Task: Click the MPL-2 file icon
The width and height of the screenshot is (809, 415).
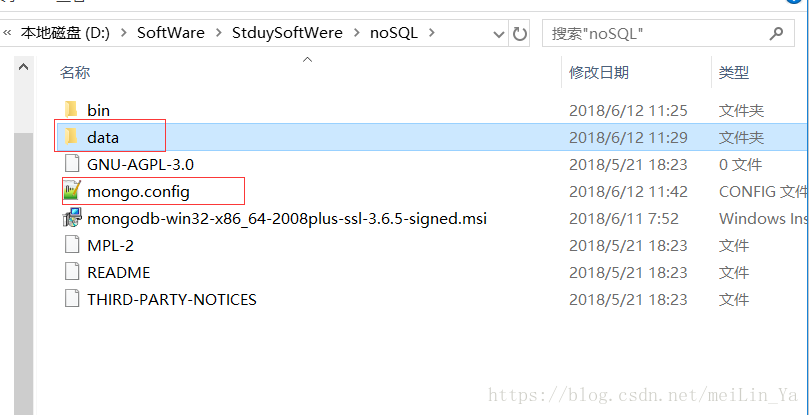Action: 72,245
